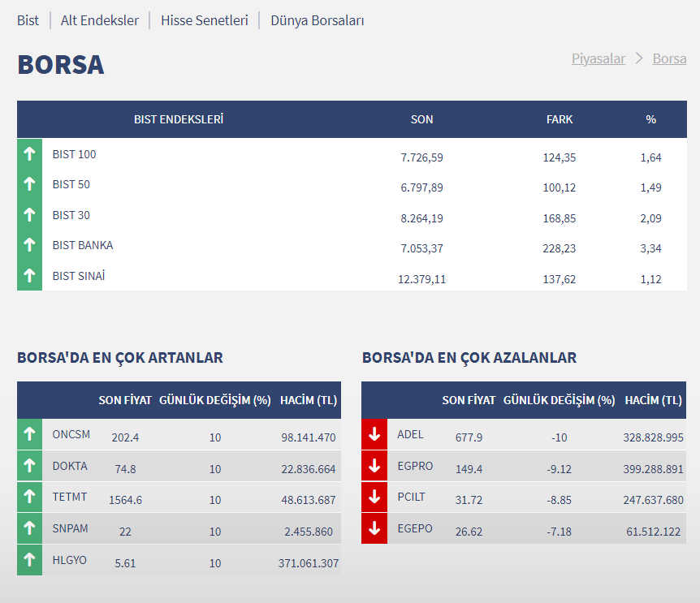Viewport: 700px width, 603px height.
Task: Click the green up arrow next to HLGYO
Action: point(29,559)
